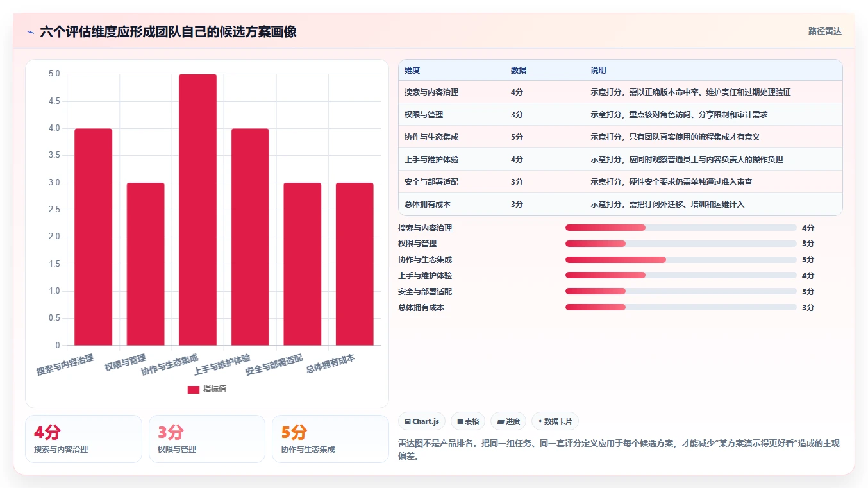Click the 权限与管理 label in the progress list

[417, 244]
